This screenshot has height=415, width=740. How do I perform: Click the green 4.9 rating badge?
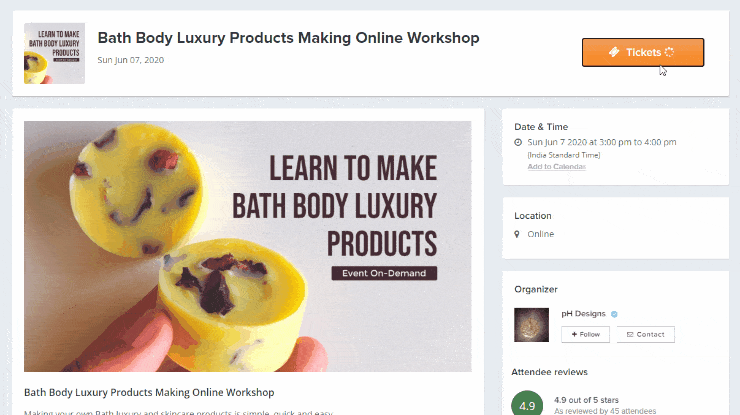pos(527,405)
